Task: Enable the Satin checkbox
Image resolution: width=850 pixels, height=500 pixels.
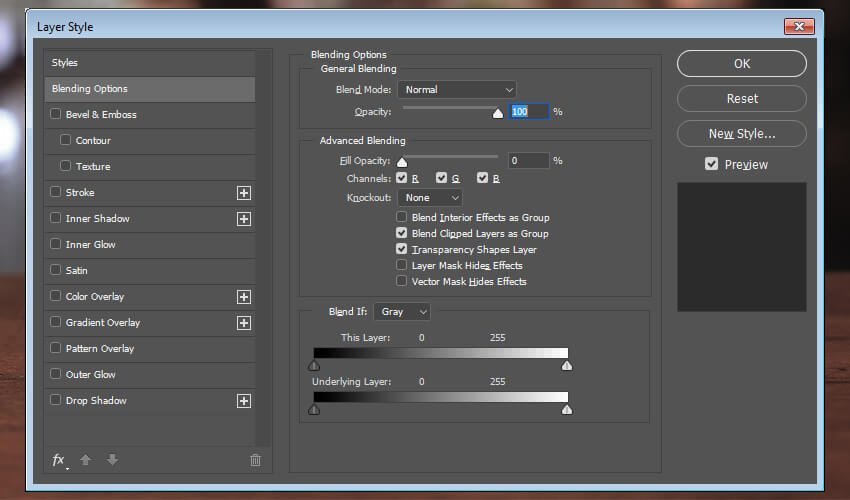Action: point(55,270)
